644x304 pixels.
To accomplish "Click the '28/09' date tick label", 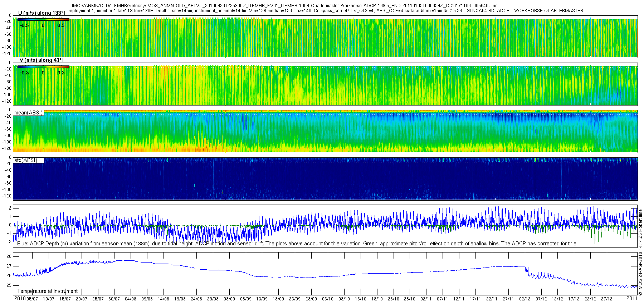I will tap(311, 299).
